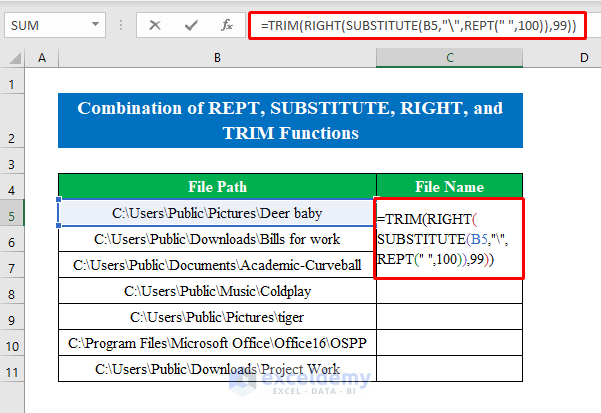Select the empty File Name cell beside Coldplay
Screen dimensions: 601x413
point(450,291)
